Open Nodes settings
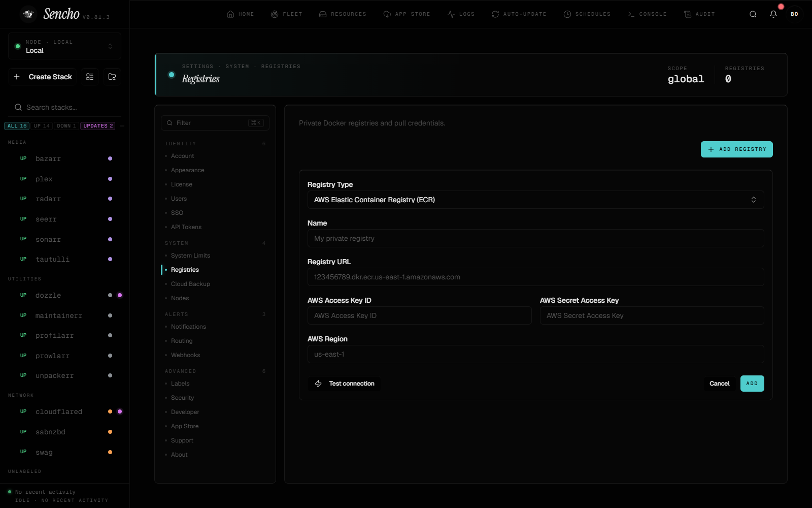812x508 pixels. coord(215,298)
